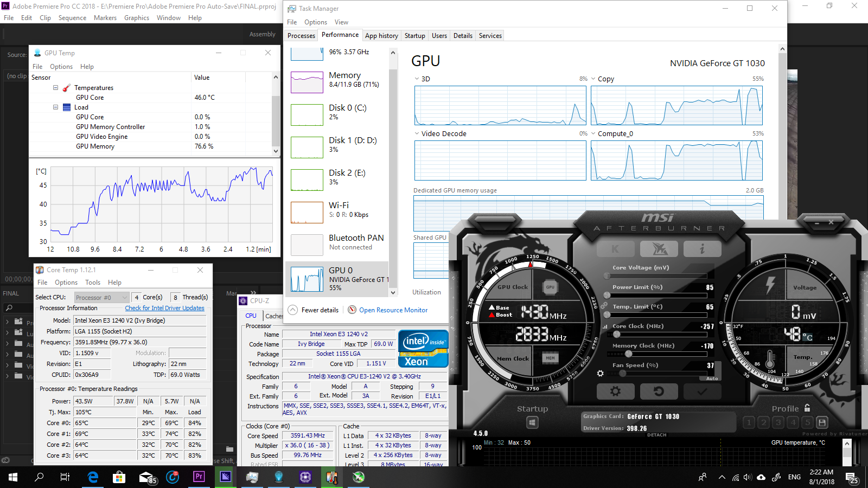Open the 3D graph engine dropdown

417,79
